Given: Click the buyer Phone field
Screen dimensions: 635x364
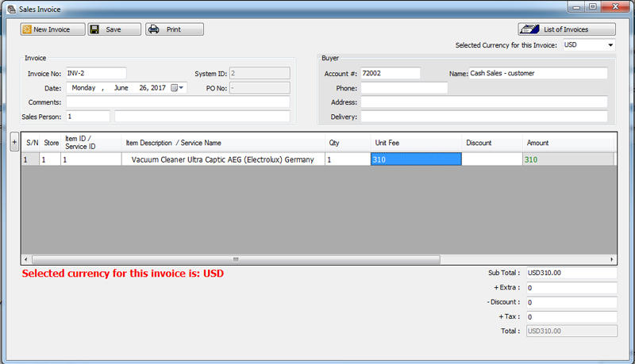Looking at the screenshot, I should tap(404, 88).
